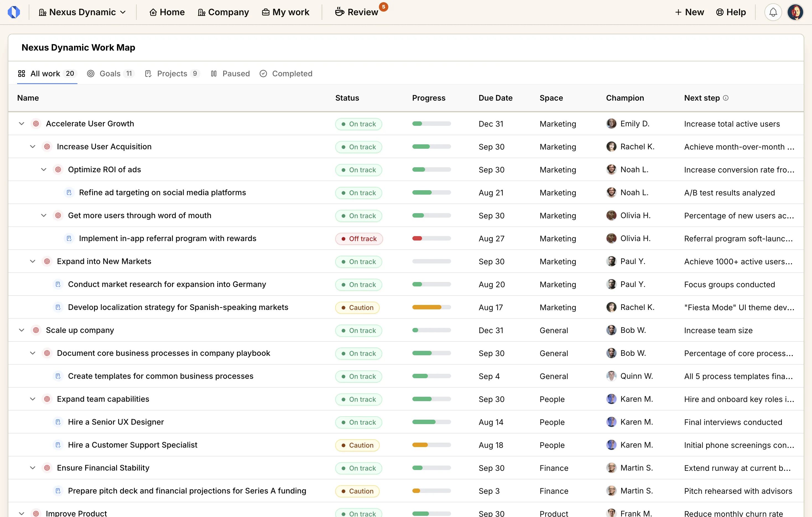Viewport: 812px width, 517px height.
Task: Click the Next step info icon
Action: coord(726,98)
